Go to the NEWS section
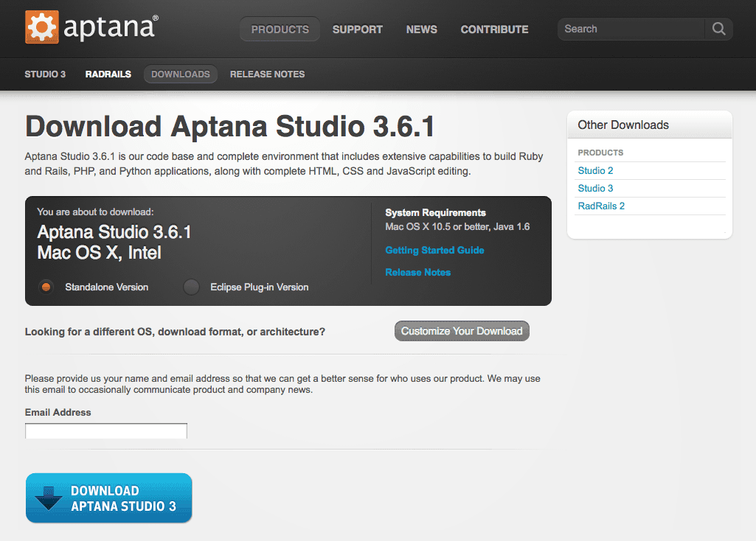Viewport: 756px width, 541px height. click(x=421, y=29)
